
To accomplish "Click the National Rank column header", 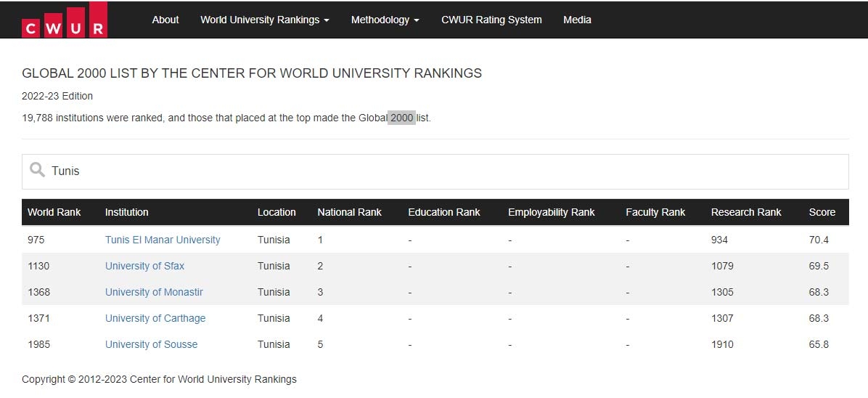I will tap(349, 212).
